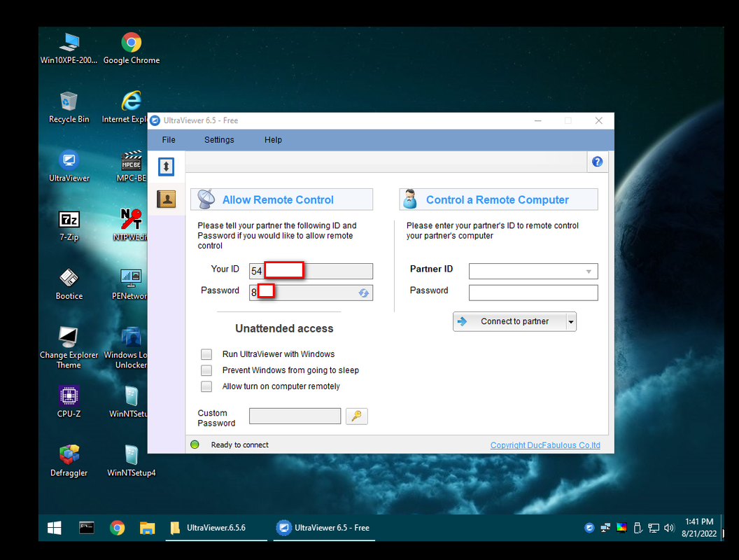Select the UltraViewer desktop shortcut
This screenshot has height=560, width=739.
pyautogui.click(x=69, y=166)
